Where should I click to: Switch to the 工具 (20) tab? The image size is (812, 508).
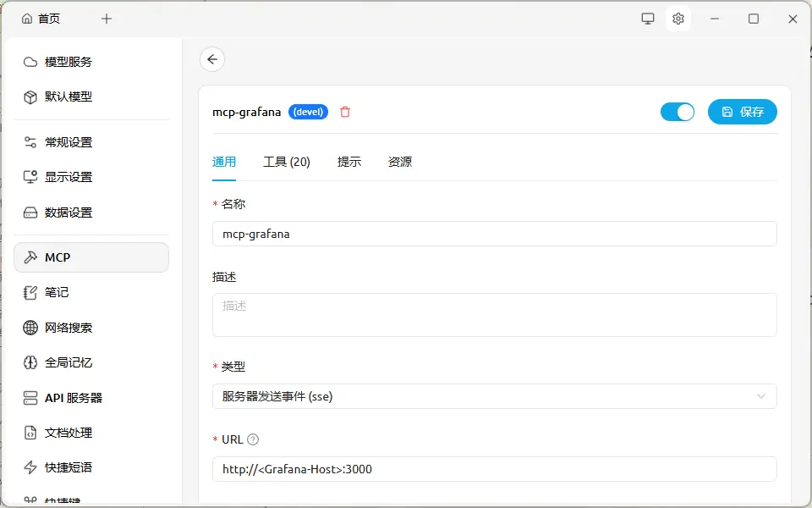tap(287, 162)
